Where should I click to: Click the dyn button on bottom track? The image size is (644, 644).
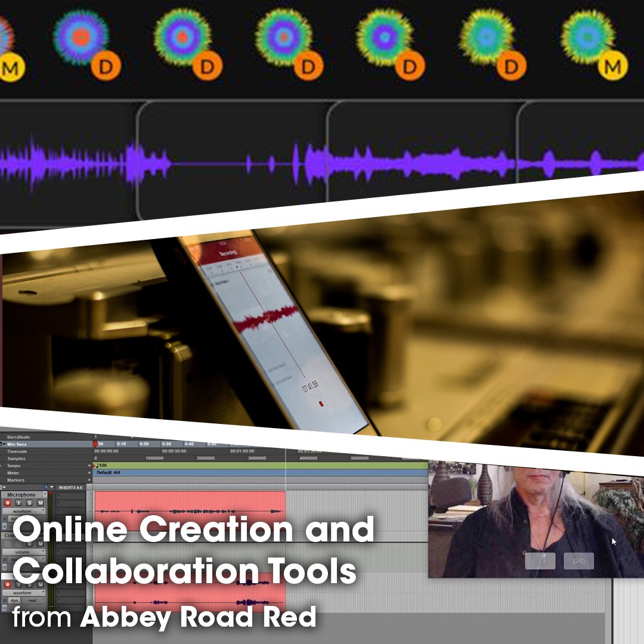click(14, 600)
